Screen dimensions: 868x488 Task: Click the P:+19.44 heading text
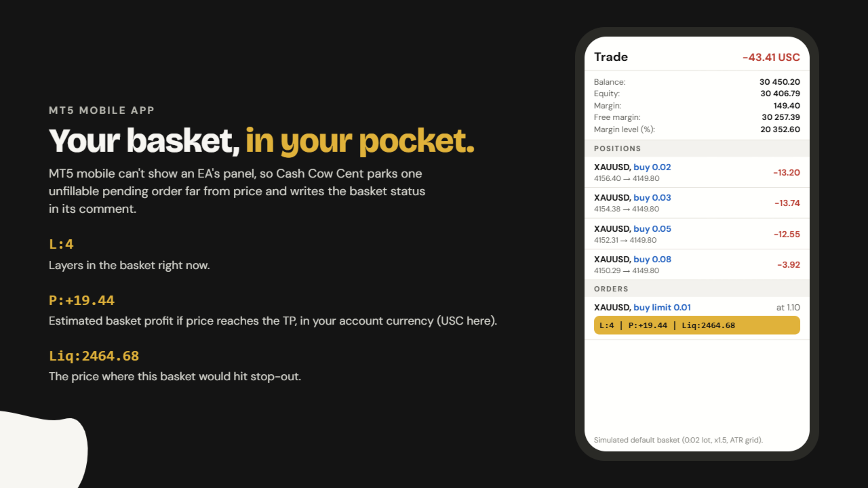tap(82, 300)
